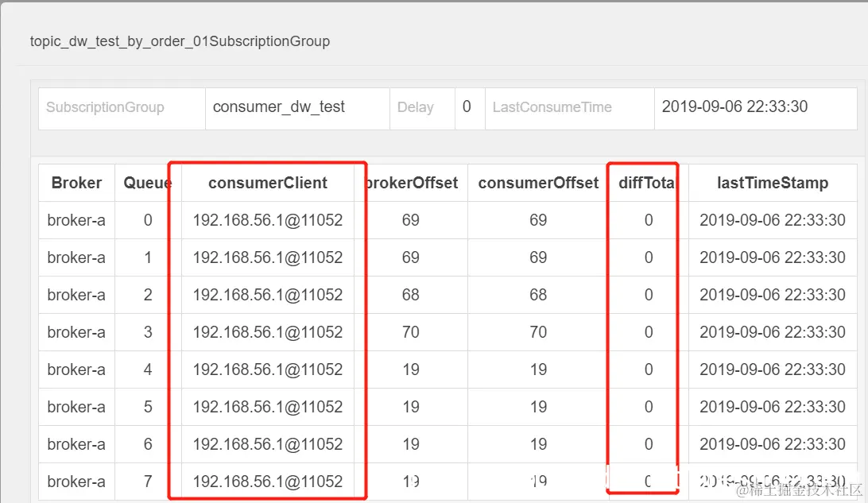Click consumerOffset 19 in queue 6 row

pos(538,444)
